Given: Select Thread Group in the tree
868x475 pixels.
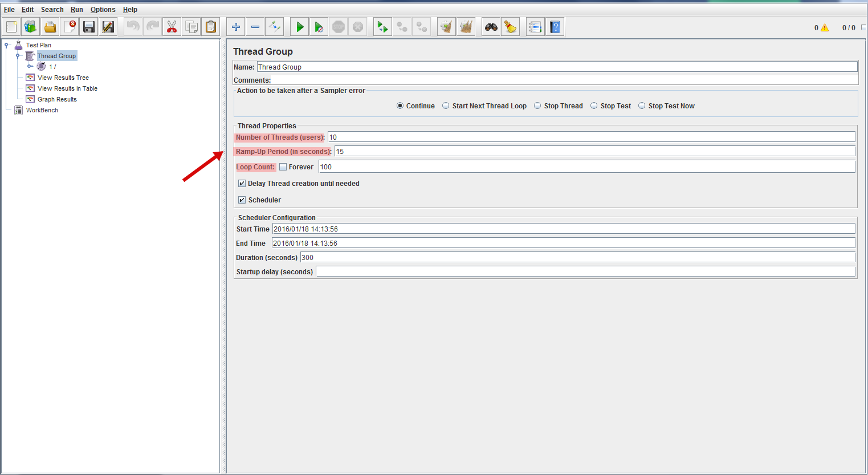Looking at the screenshot, I should pos(56,56).
